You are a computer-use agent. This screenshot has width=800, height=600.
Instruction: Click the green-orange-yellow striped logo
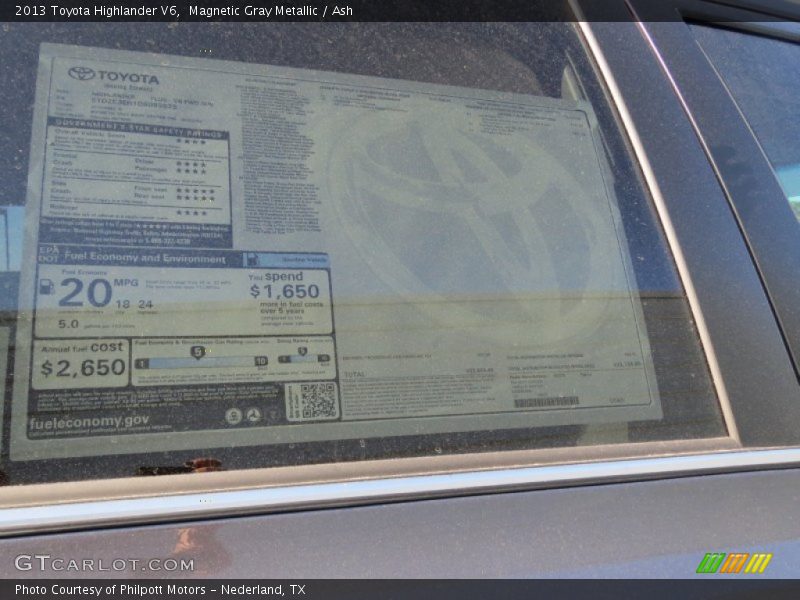point(734,563)
